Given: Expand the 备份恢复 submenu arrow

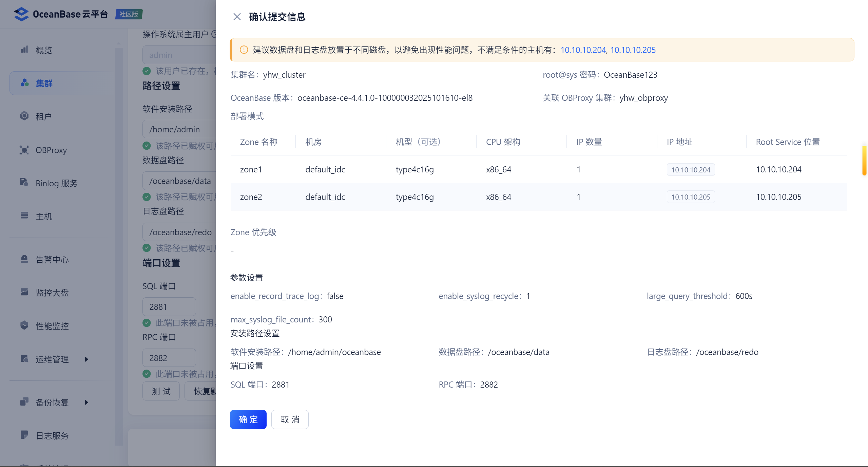Looking at the screenshot, I should coord(86,402).
